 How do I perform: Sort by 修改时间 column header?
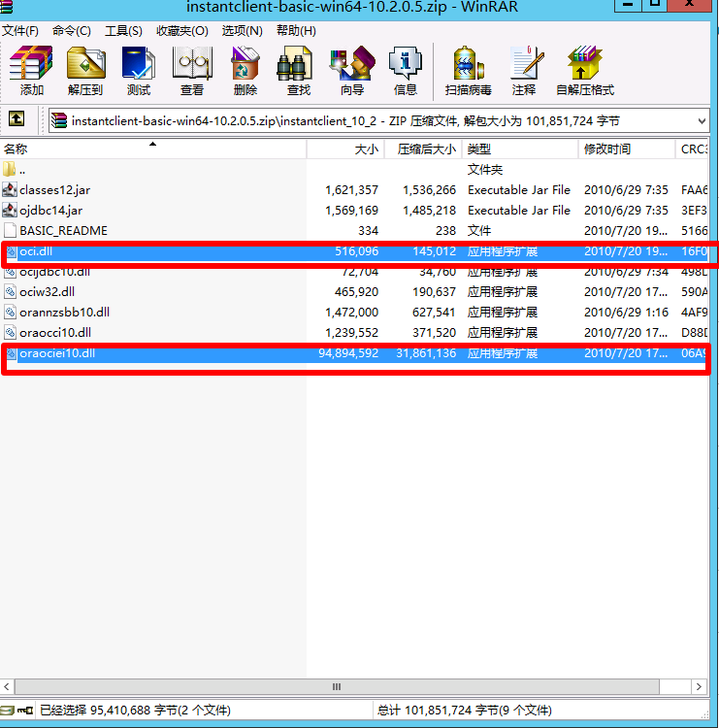coord(626,149)
